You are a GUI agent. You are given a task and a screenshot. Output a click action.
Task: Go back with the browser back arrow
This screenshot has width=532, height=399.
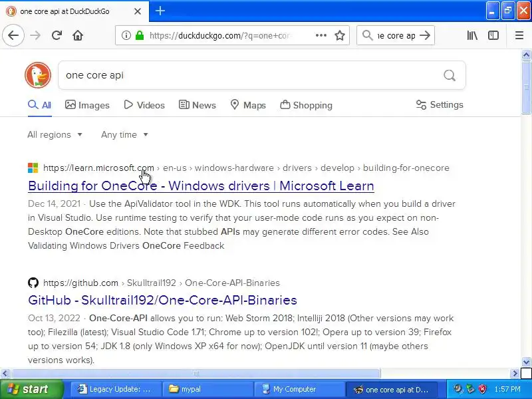13,35
